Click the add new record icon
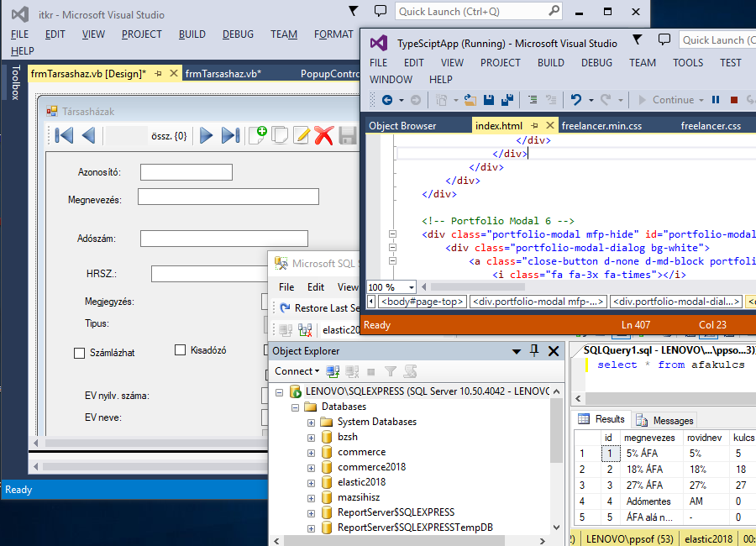 [257, 134]
